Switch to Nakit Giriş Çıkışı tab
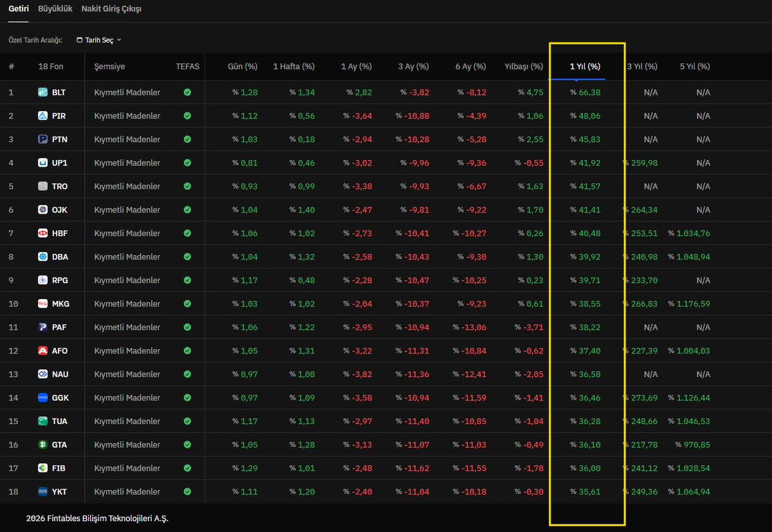The height and width of the screenshot is (532, 772). [x=111, y=9]
